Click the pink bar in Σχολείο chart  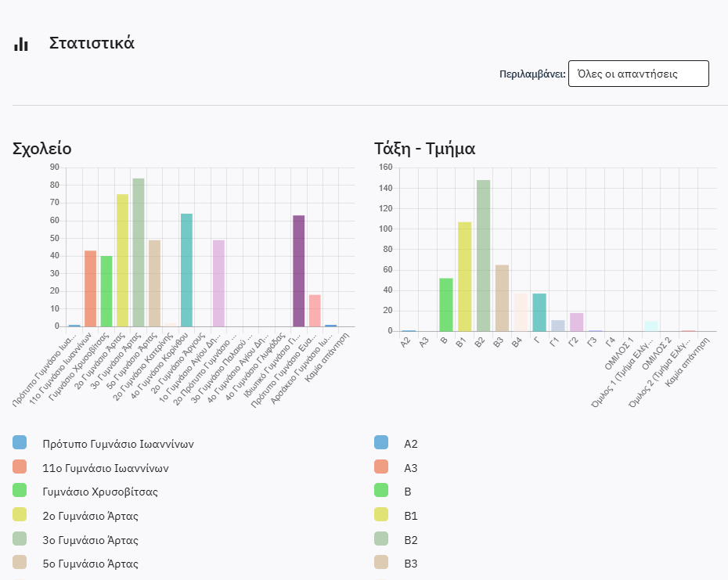[x=315, y=311]
